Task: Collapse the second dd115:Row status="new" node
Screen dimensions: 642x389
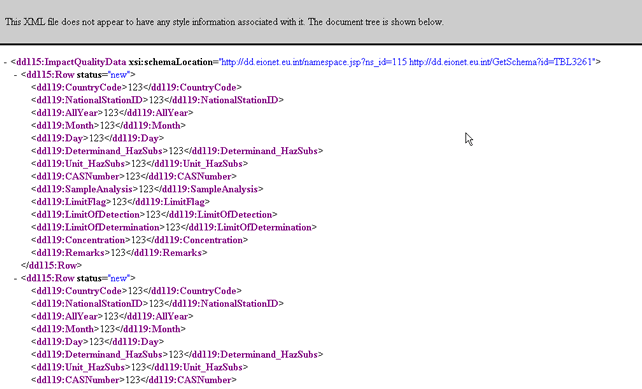Action: tap(16, 278)
